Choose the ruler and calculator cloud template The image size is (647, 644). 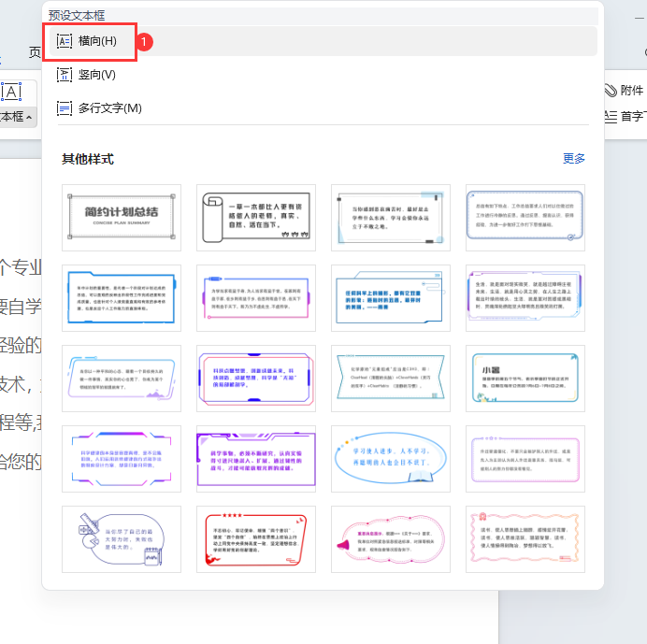(122, 539)
